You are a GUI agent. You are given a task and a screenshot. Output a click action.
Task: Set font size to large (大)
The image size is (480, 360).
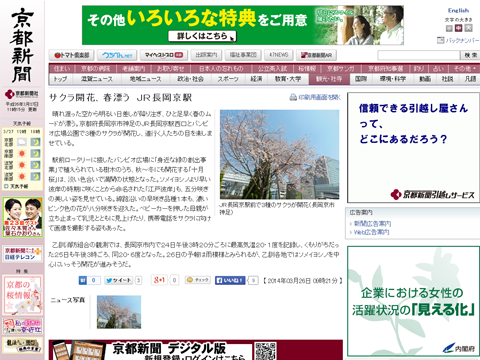[x=469, y=28]
